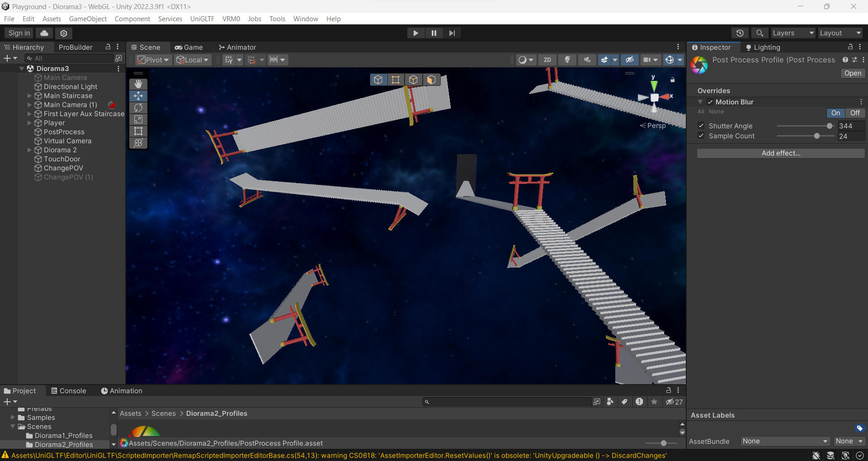Click the Play button
Image resolution: width=868 pixels, height=461 pixels.
[415, 33]
